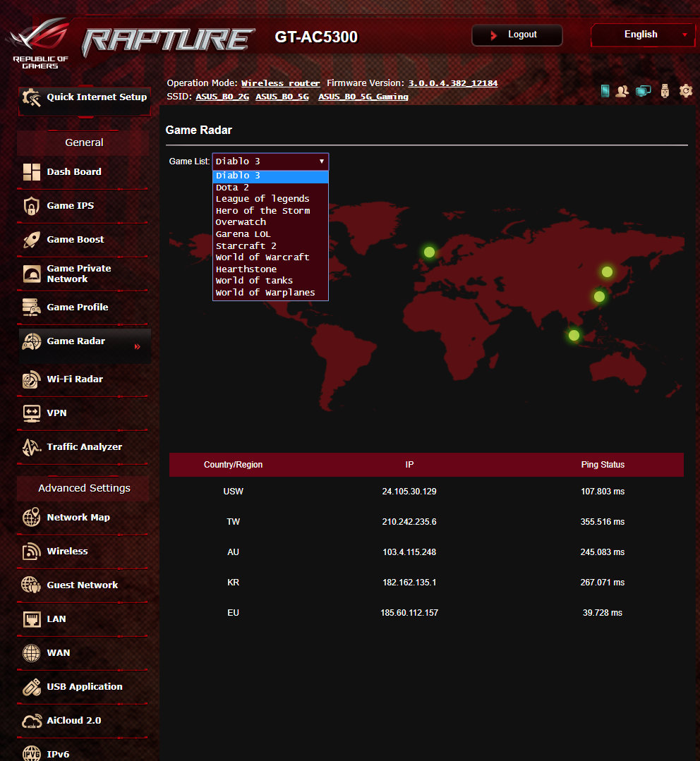Viewport: 700px width, 761px height.
Task: Click IP address 210.242.235.6
Action: (409, 522)
